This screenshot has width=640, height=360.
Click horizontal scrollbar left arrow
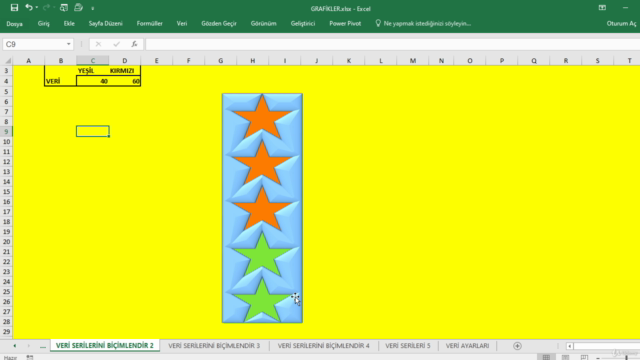click(x=569, y=346)
